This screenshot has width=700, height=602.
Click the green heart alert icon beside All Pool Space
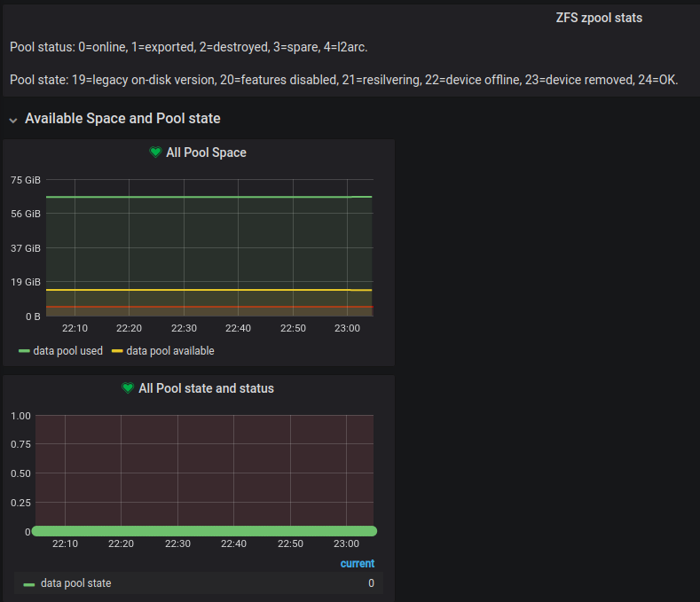point(156,152)
